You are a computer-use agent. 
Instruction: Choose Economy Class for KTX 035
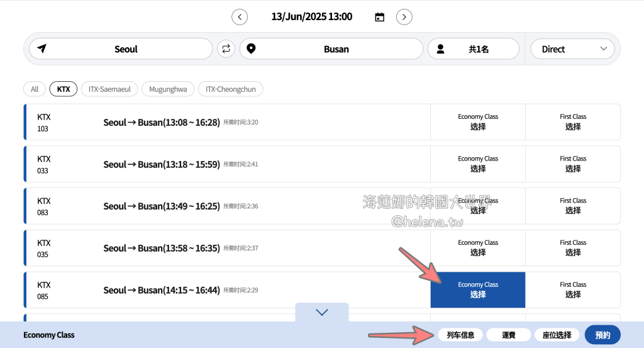click(x=478, y=248)
